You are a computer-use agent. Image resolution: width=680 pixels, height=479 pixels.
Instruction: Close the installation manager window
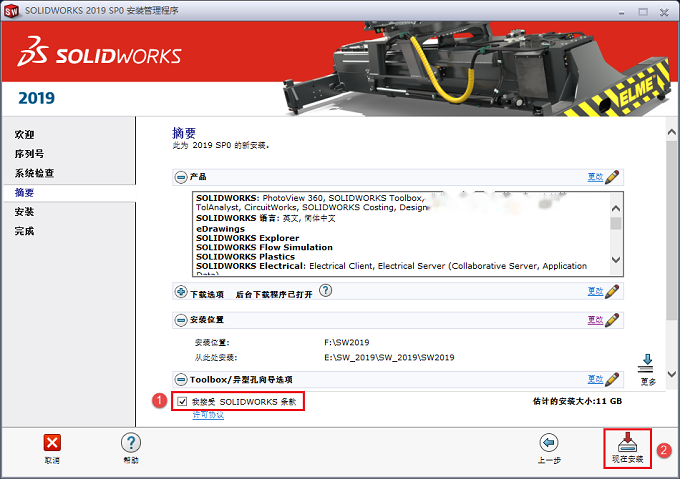tap(664, 13)
